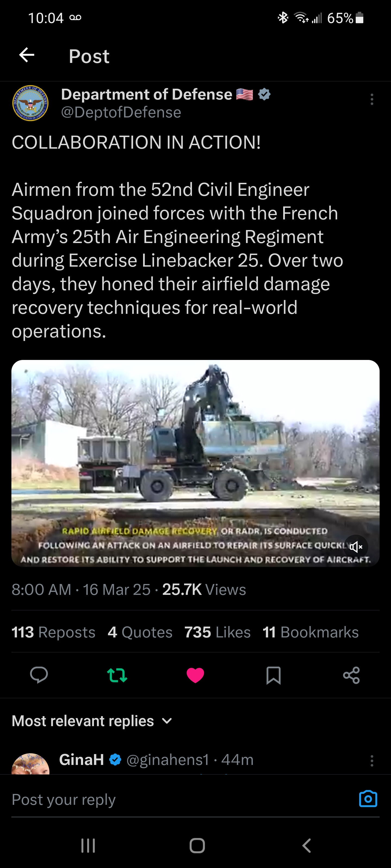
Task: Attach a photo using the camera icon
Action: coord(368,799)
